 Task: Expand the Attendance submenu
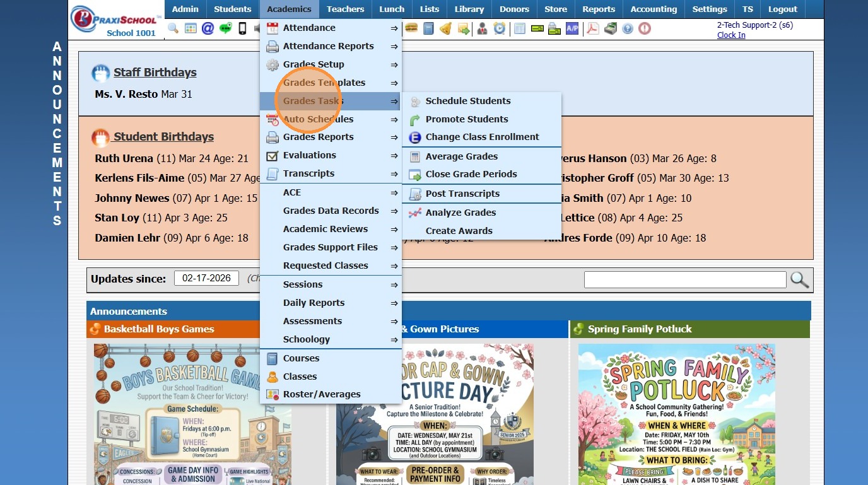click(331, 28)
